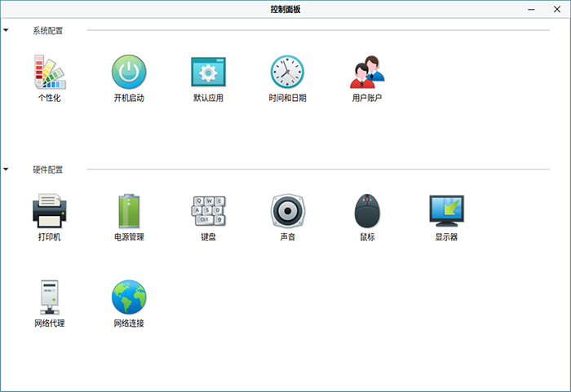Open 开机启动 startup settings

tap(129, 73)
